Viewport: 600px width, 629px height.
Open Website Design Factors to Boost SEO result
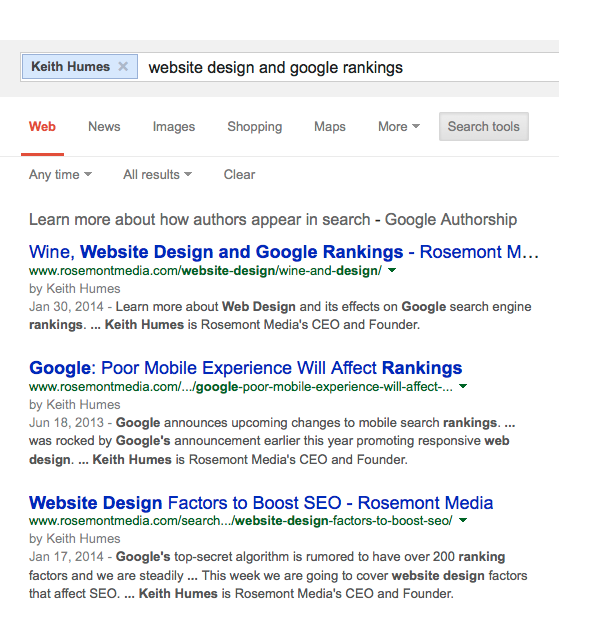click(x=260, y=503)
